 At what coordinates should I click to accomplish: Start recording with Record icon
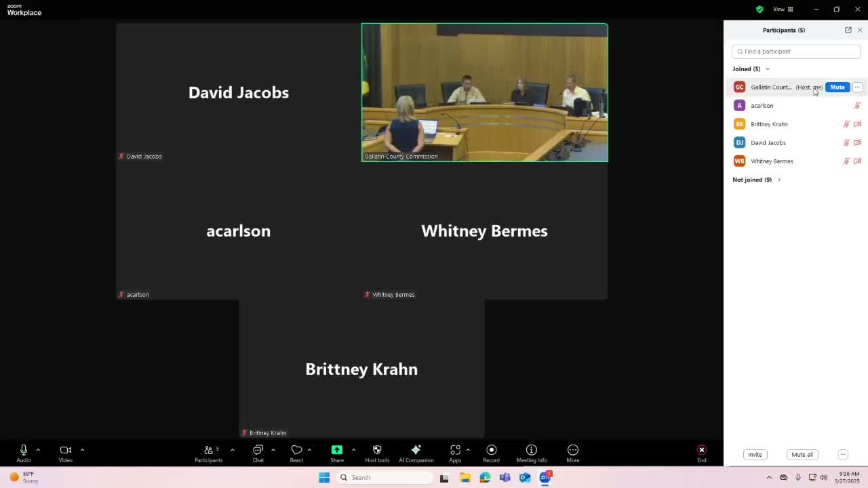(x=491, y=453)
